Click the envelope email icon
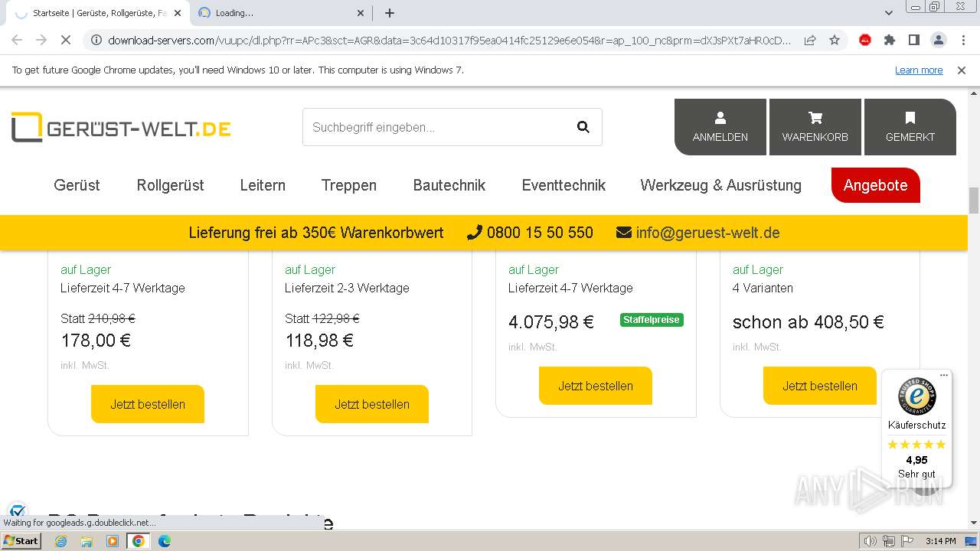The image size is (980, 551). [624, 233]
